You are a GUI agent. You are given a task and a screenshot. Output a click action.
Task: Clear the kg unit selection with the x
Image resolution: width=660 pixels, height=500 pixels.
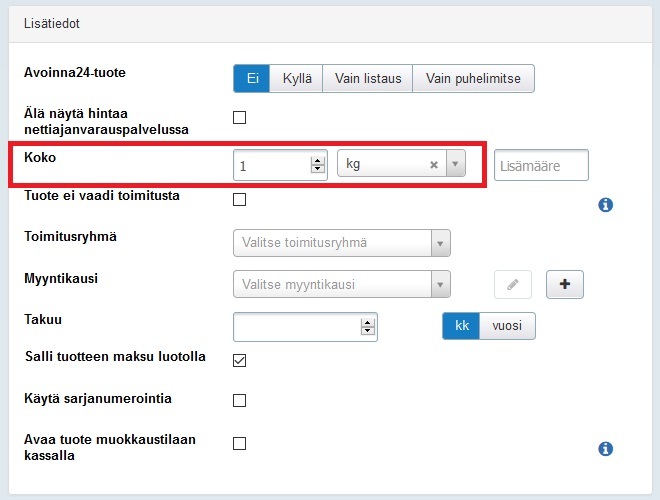coord(434,165)
